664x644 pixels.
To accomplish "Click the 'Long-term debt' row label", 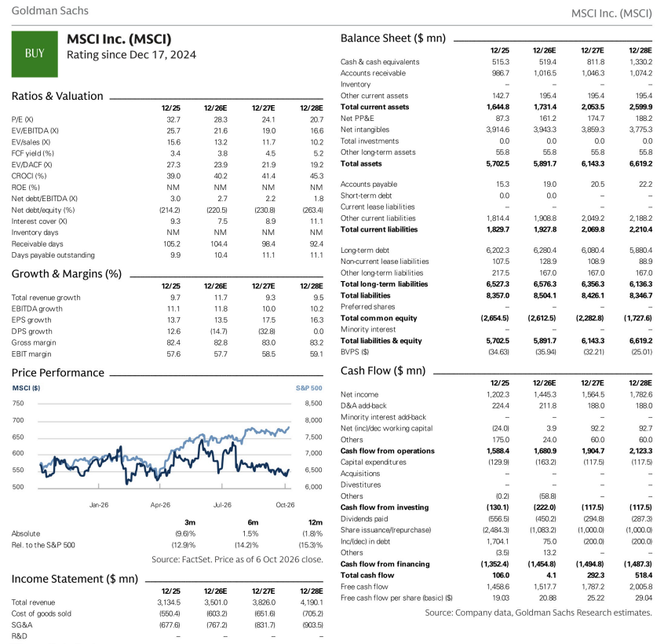I will point(365,251).
